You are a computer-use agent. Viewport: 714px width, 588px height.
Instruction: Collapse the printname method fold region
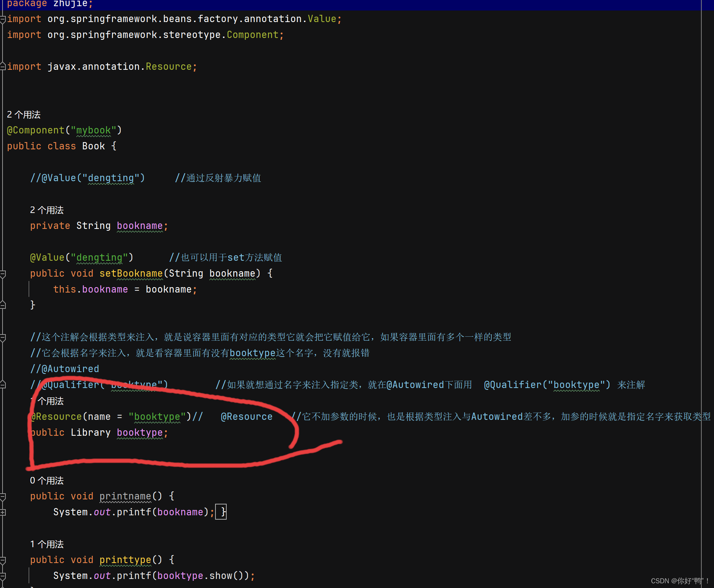click(3, 496)
